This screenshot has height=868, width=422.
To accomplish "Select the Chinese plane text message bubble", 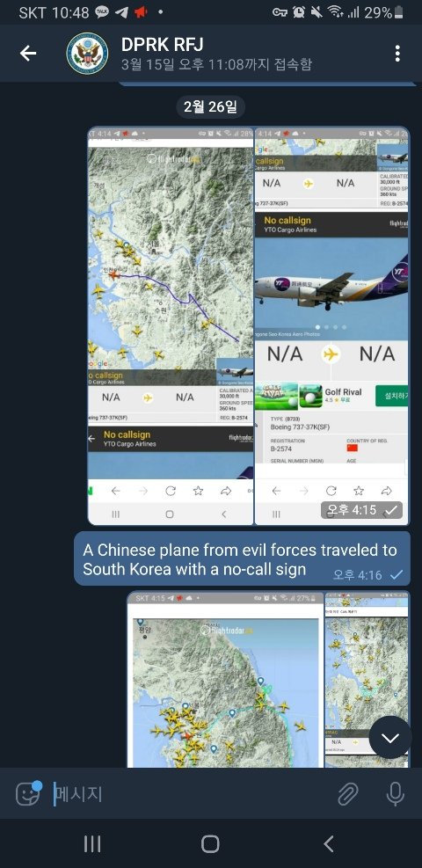I will pos(243,558).
